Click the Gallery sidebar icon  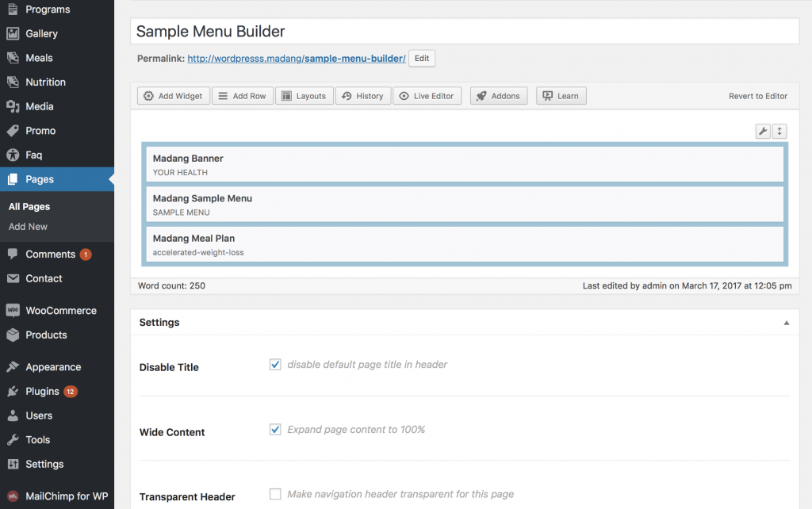tap(13, 33)
